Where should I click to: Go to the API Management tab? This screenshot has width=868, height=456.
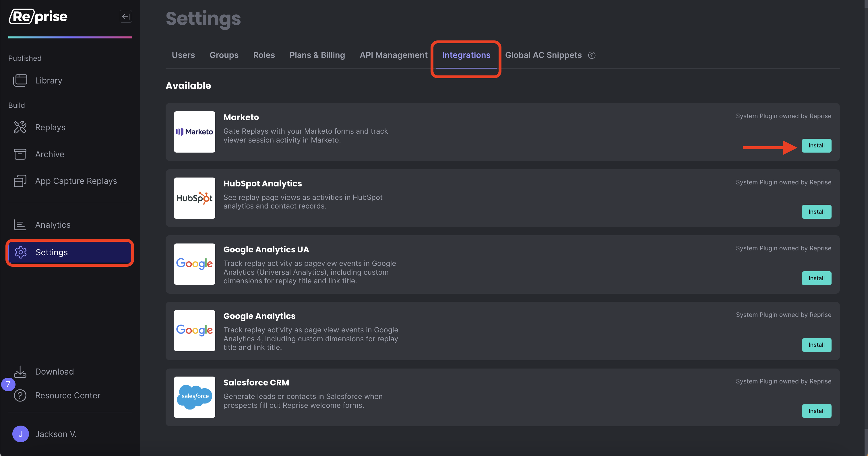point(394,55)
